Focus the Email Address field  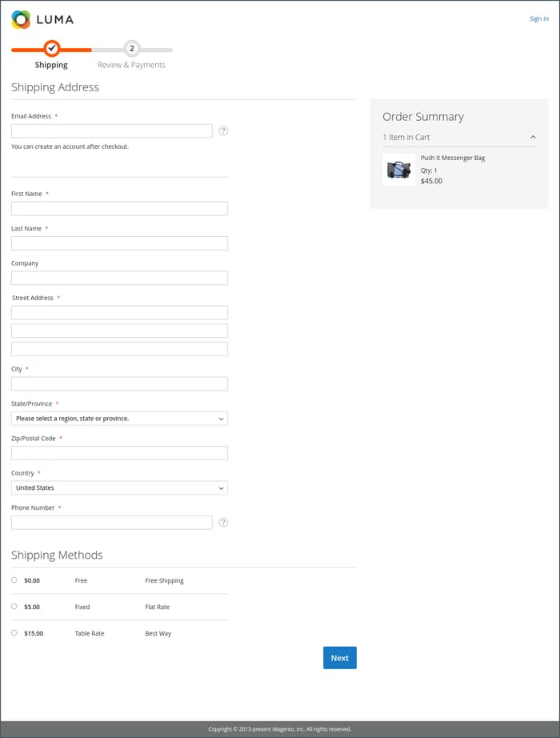tap(111, 130)
